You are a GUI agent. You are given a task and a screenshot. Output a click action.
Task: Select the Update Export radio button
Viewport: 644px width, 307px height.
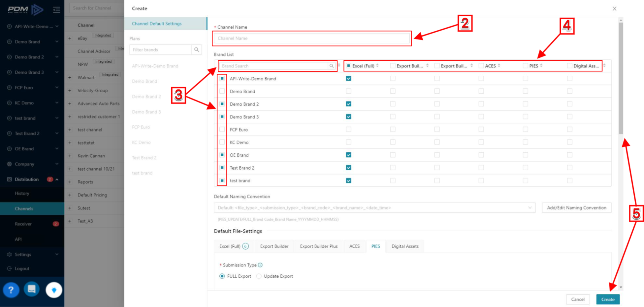tap(259, 276)
